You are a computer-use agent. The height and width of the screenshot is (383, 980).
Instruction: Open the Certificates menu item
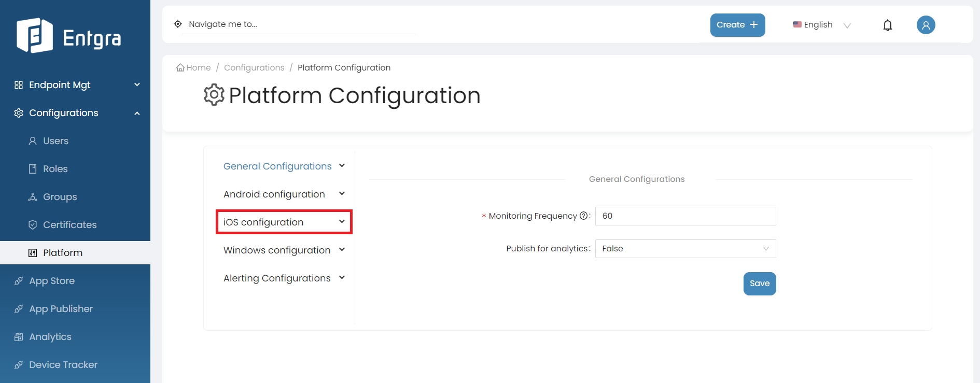[75, 225]
